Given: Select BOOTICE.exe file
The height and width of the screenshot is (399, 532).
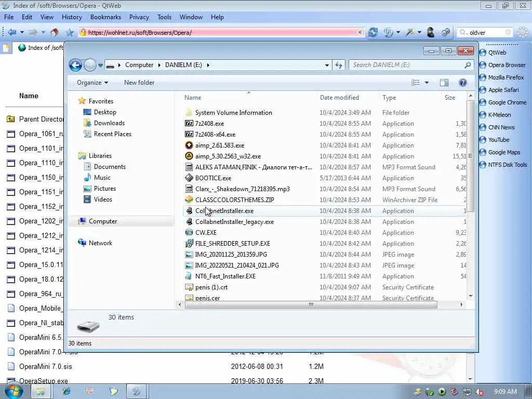Looking at the screenshot, I should click(213, 178).
